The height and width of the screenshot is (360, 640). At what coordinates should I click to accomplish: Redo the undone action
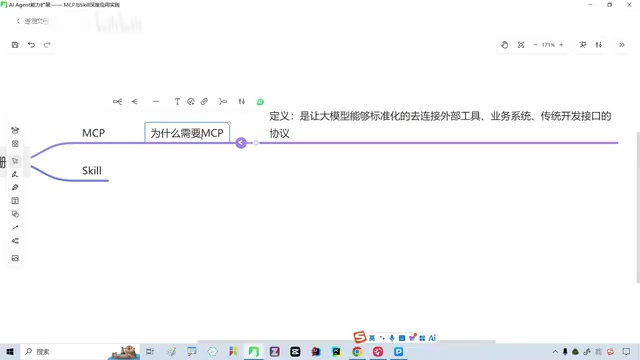[x=47, y=45]
